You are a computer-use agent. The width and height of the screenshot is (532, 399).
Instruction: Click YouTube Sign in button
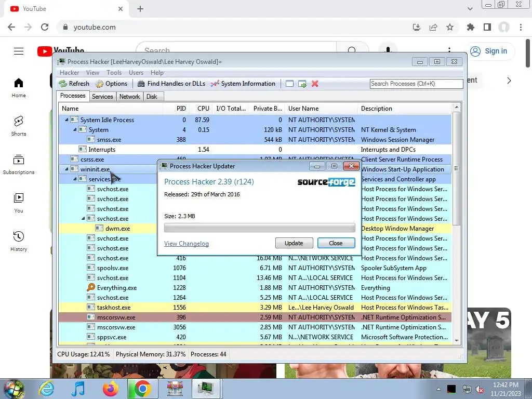pyautogui.click(x=489, y=51)
